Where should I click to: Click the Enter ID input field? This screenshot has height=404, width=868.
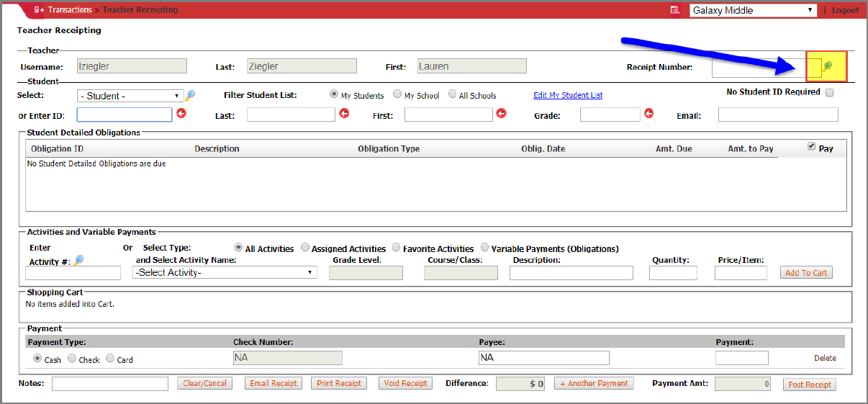pyautogui.click(x=125, y=115)
